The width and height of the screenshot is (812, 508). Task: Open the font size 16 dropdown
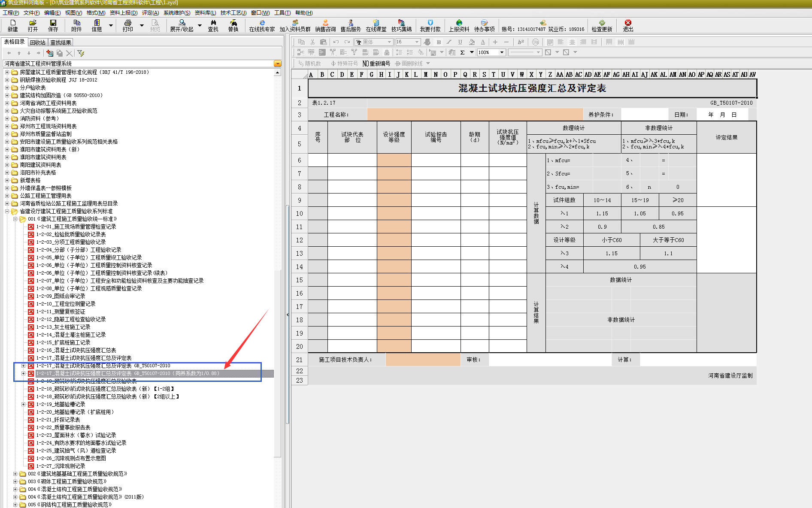pos(417,42)
